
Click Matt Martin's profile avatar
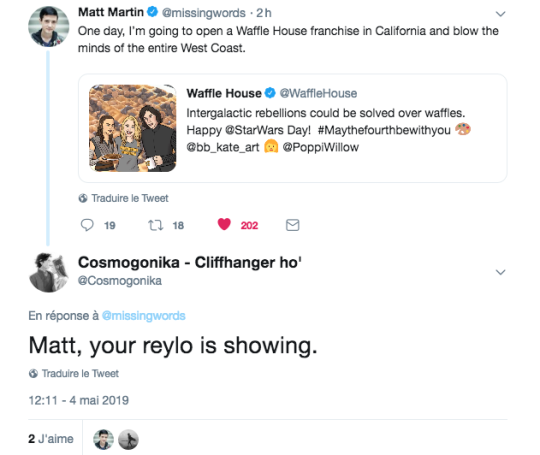pyautogui.click(x=49, y=27)
